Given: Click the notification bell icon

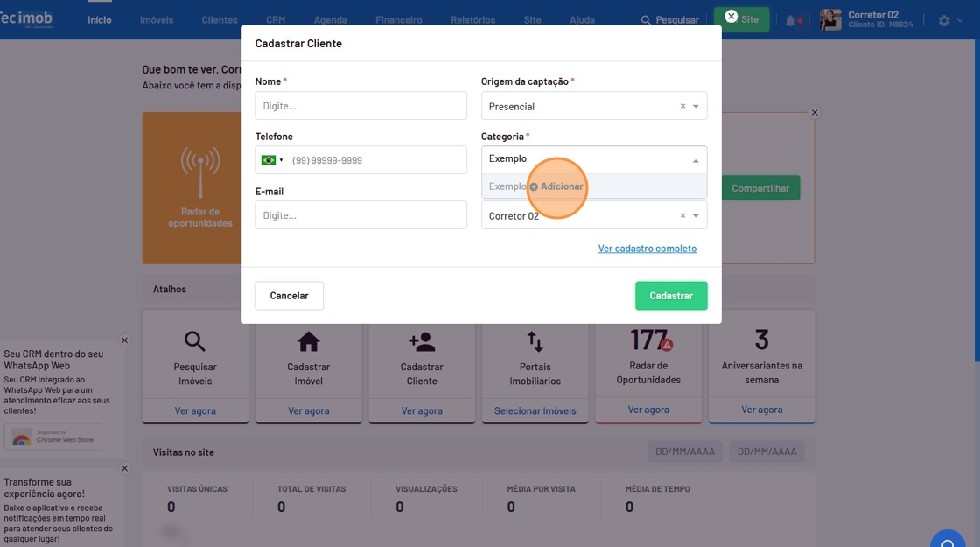Looking at the screenshot, I should pos(790,20).
